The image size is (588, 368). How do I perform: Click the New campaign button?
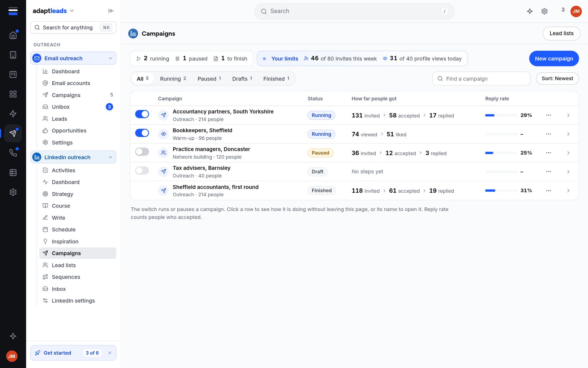pos(554,59)
